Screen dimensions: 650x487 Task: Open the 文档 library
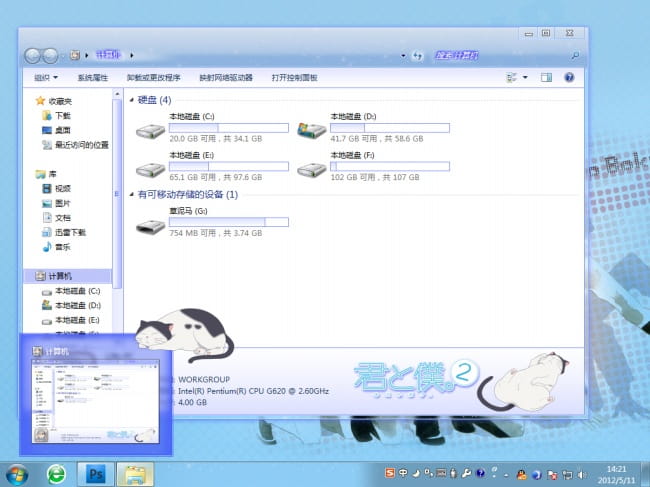point(63,218)
